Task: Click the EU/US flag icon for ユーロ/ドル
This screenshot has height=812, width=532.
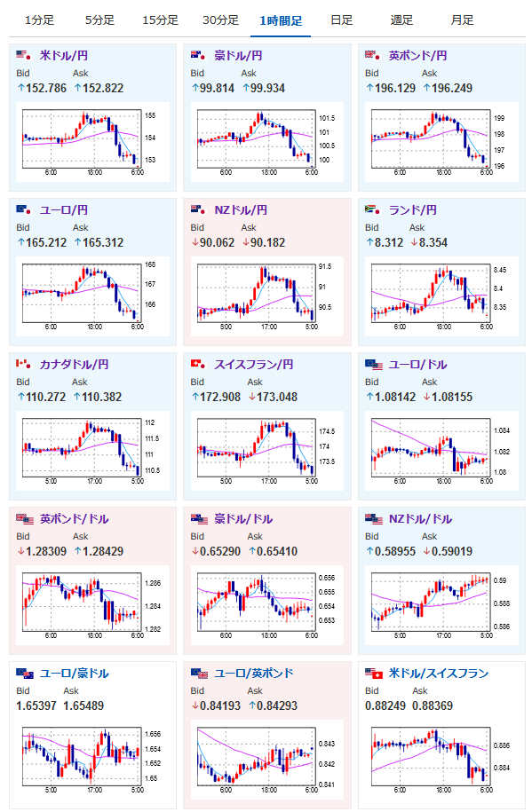Action: click(374, 364)
